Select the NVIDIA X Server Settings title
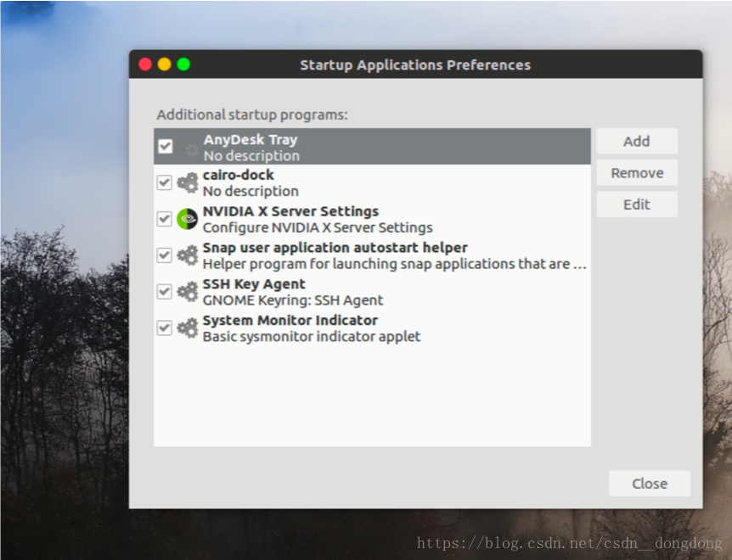 coord(290,211)
